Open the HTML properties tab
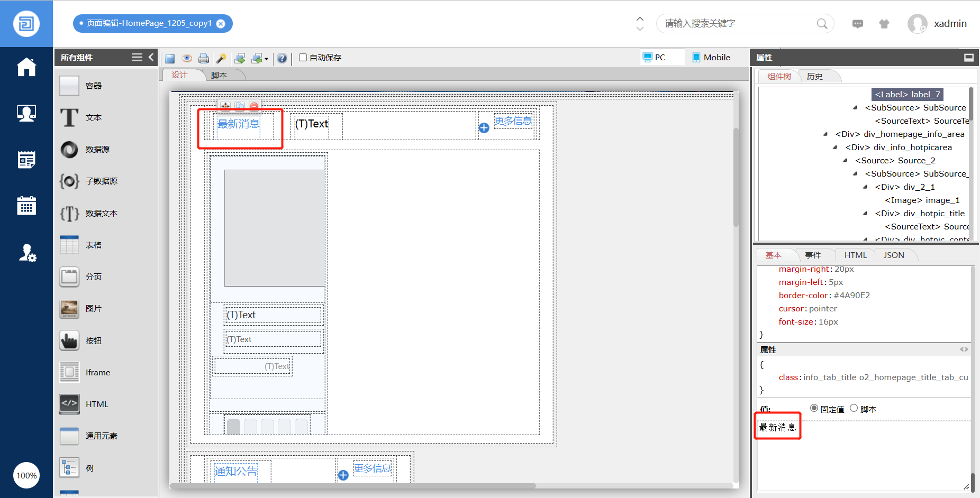Image resolution: width=980 pixels, height=498 pixels. [x=856, y=255]
